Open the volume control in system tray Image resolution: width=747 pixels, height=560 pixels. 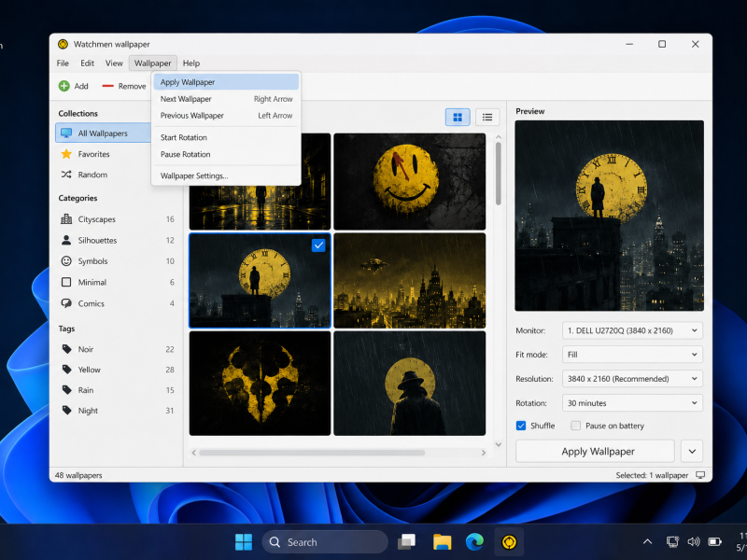click(x=694, y=542)
